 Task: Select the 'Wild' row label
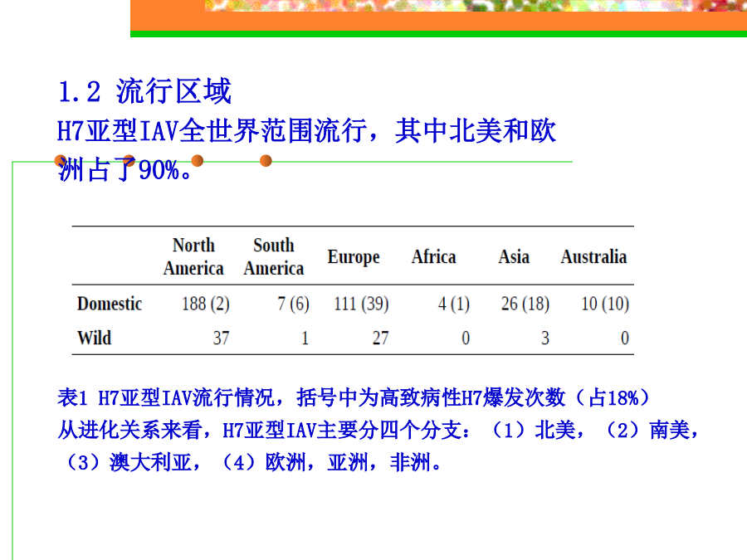tap(95, 338)
